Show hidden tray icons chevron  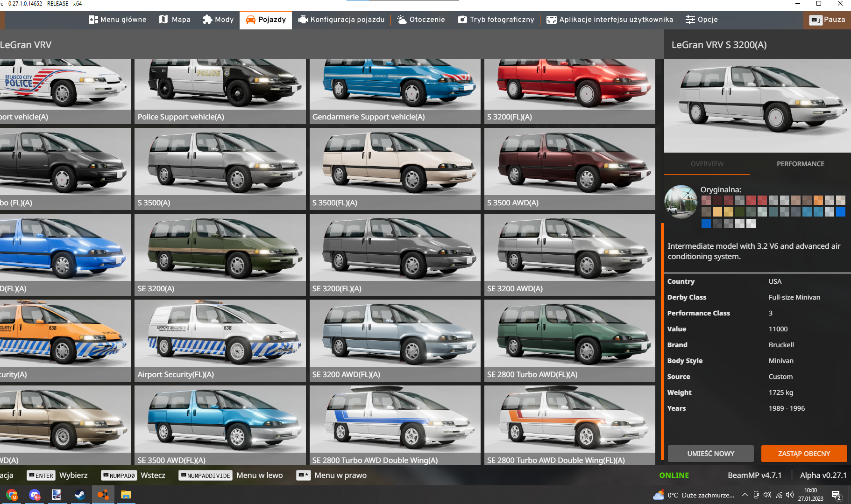(745, 495)
